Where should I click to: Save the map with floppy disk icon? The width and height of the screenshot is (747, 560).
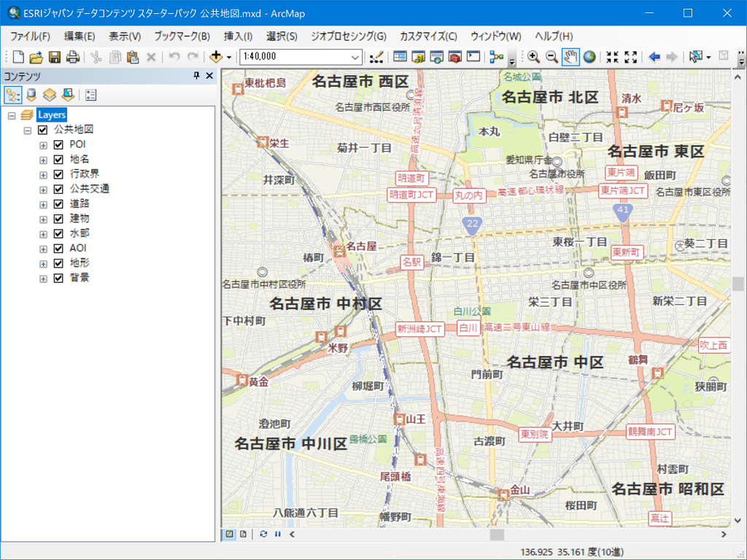pos(55,57)
